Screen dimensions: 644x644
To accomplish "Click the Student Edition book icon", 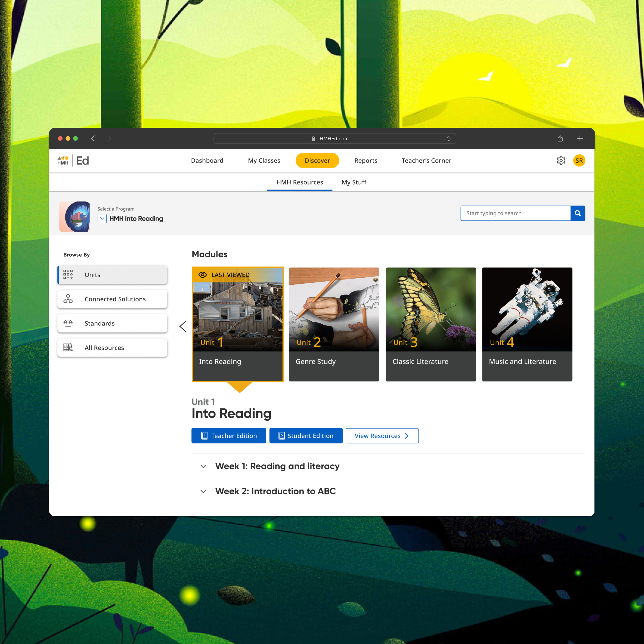I will click(x=281, y=436).
